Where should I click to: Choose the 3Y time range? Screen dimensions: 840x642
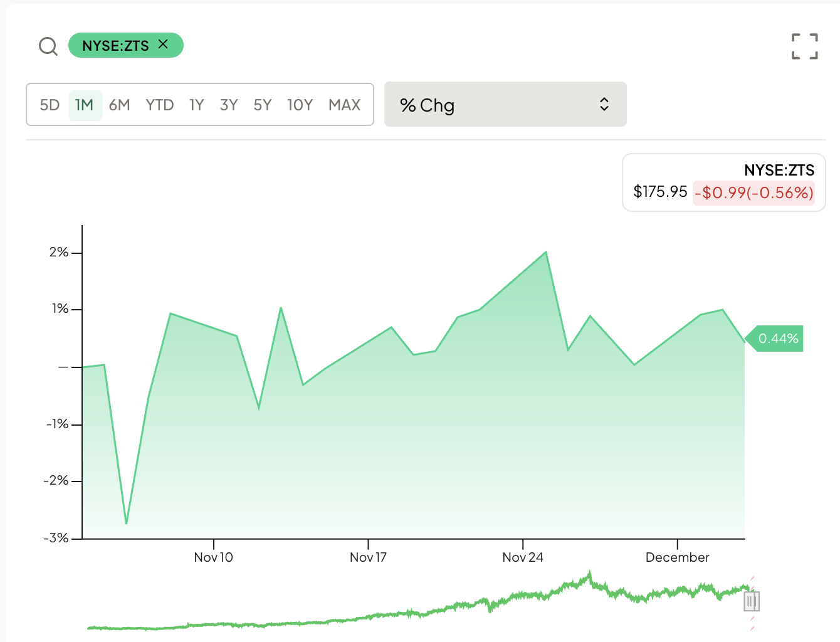(x=229, y=105)
